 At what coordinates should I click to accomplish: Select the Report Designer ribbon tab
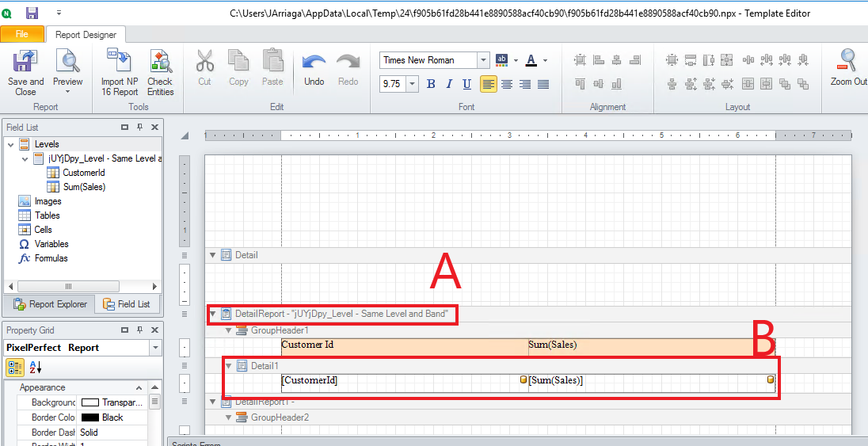86,34
